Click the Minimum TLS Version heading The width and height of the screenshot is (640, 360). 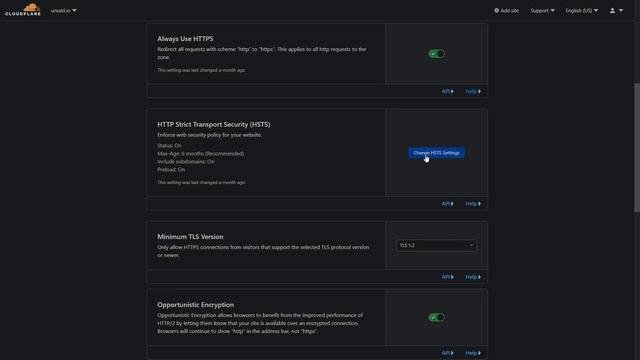point(190,237)
